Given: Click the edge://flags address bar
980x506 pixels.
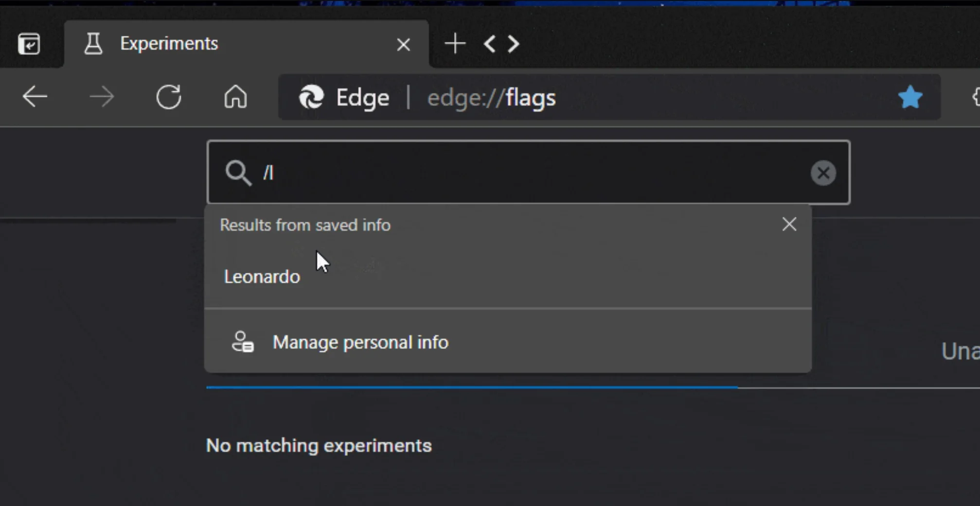Looking at the screenshot, I should (632, 98).
